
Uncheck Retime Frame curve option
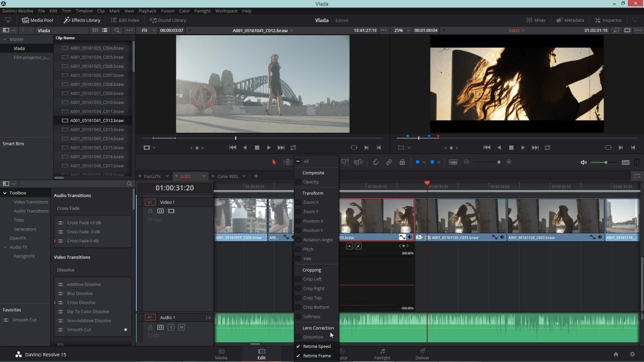[298, 356]
